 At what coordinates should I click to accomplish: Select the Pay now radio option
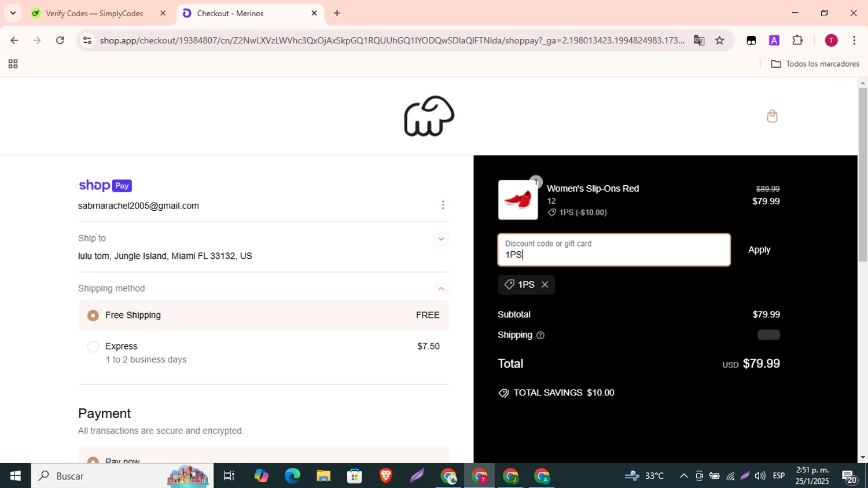pyautogui.click(x=93, y=461)
